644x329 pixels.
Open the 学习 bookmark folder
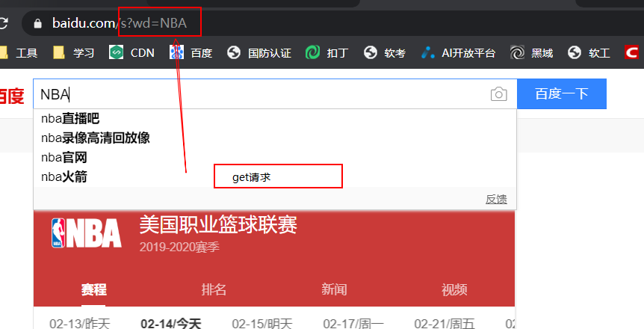click(74, 52)
